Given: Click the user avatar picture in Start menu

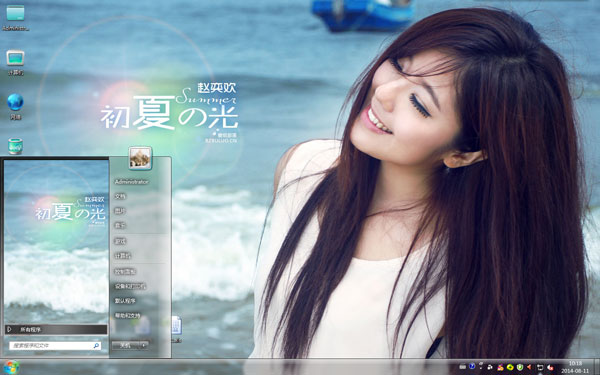Looking at the screenshot, I should coord(140,158).
